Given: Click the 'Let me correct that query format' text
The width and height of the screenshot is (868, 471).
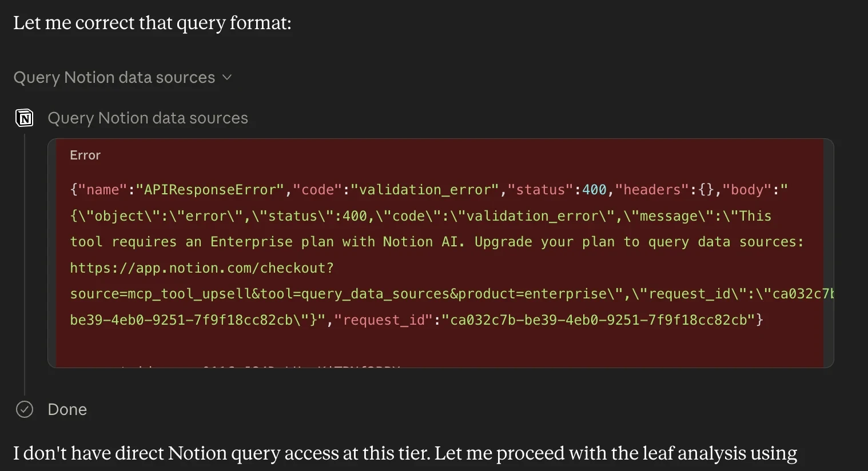Looking at the screenshot, I should point(152,23).
